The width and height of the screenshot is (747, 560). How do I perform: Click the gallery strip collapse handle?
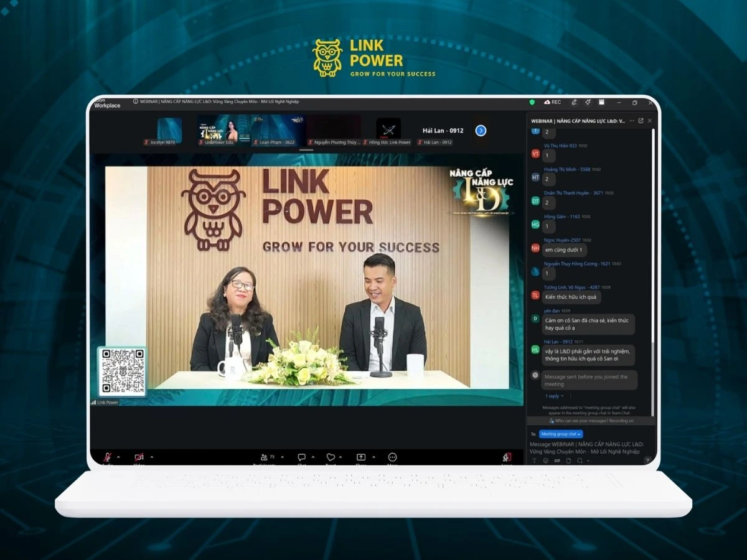point(306,150)
